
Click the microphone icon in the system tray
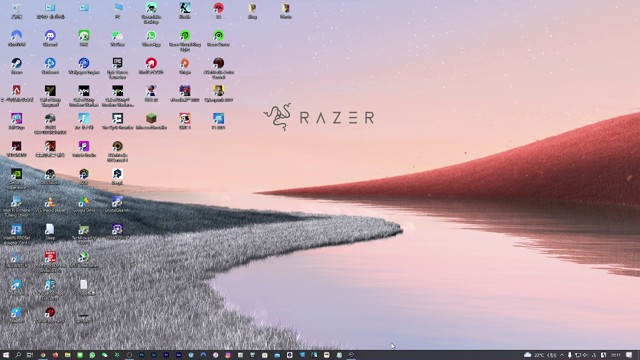[x=569, y=355]
